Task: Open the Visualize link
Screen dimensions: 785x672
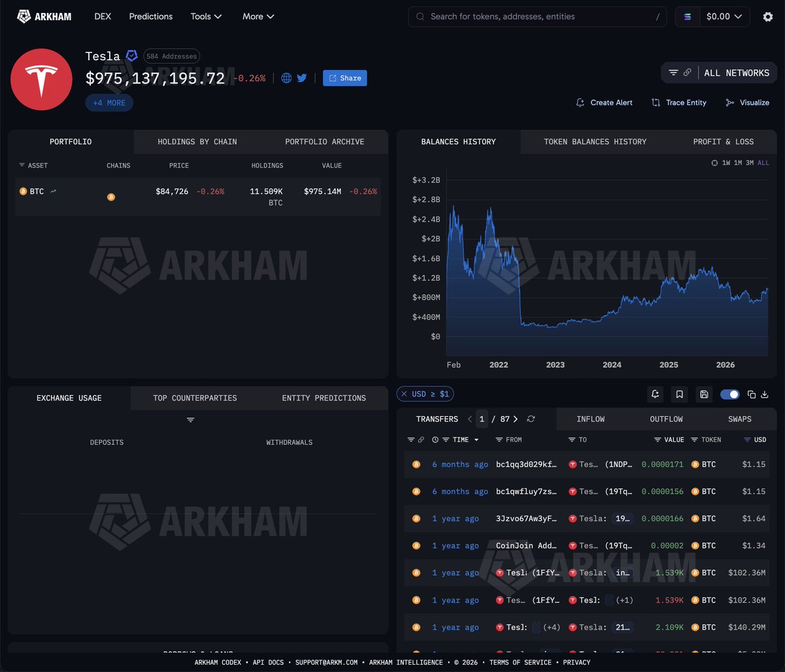Action: (747, 103)
